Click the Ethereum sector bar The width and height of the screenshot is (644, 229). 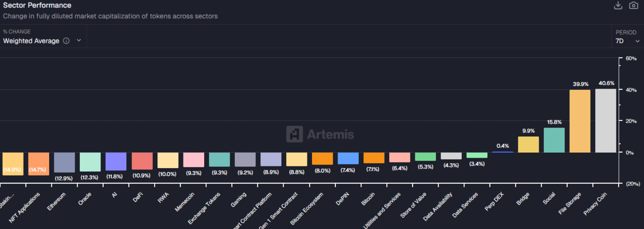(65, 162)
